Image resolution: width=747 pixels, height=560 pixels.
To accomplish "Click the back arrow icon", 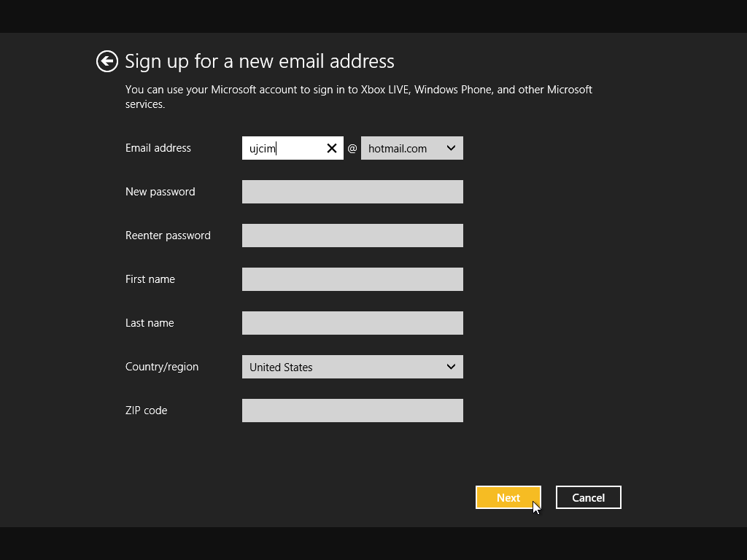I will (x=107, y=61).
